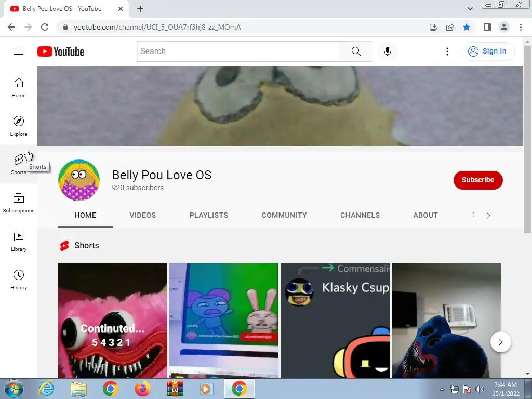
Task: Click the page vertical scrollbar
Action: click(x=527, y=139)
